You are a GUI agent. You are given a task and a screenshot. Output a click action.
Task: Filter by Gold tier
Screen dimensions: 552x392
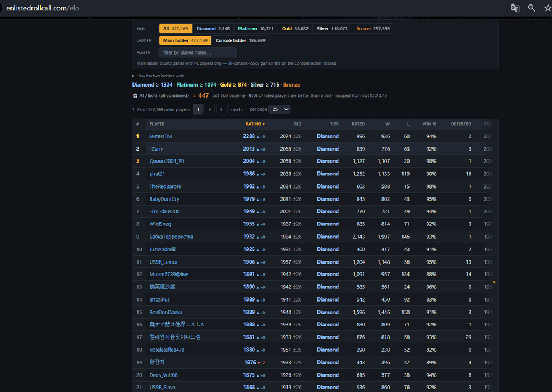295,29
